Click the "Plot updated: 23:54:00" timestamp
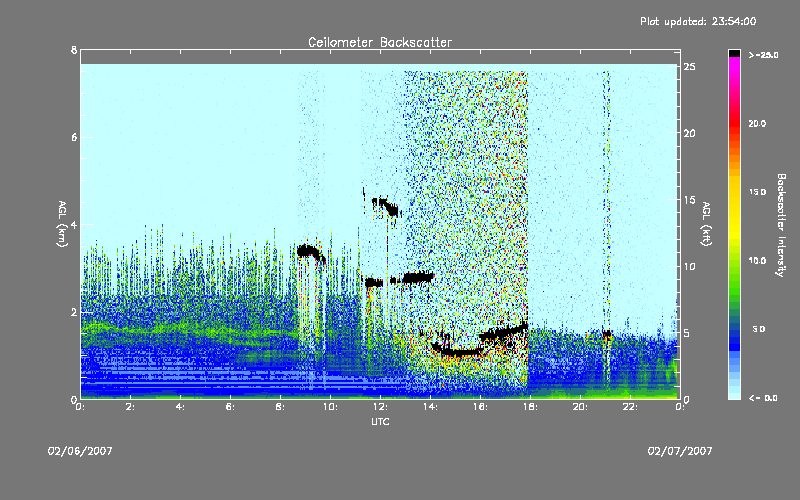800x500 pixels. 698,21
